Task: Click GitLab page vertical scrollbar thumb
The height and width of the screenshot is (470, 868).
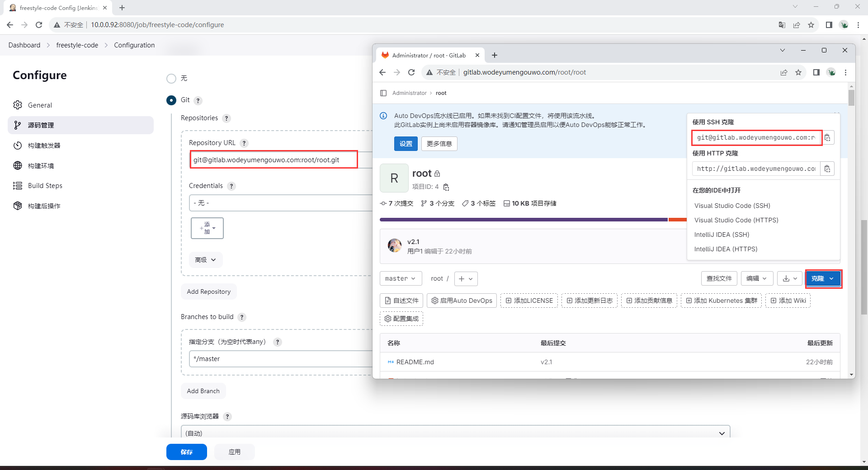Action: point(852,98)
